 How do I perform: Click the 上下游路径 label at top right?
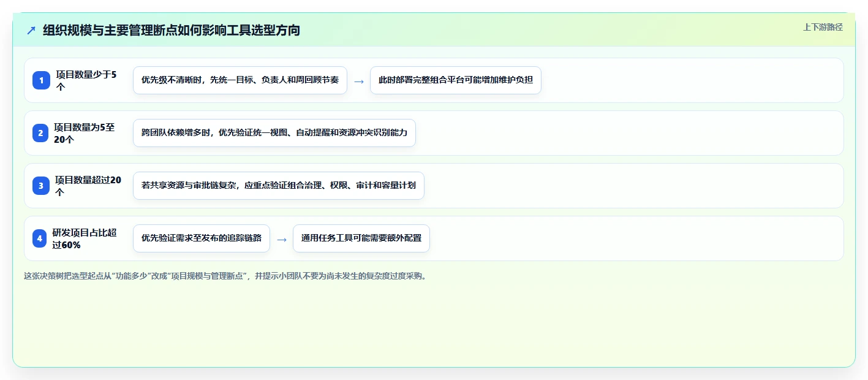pyautogui.click(x=823, y=27)
